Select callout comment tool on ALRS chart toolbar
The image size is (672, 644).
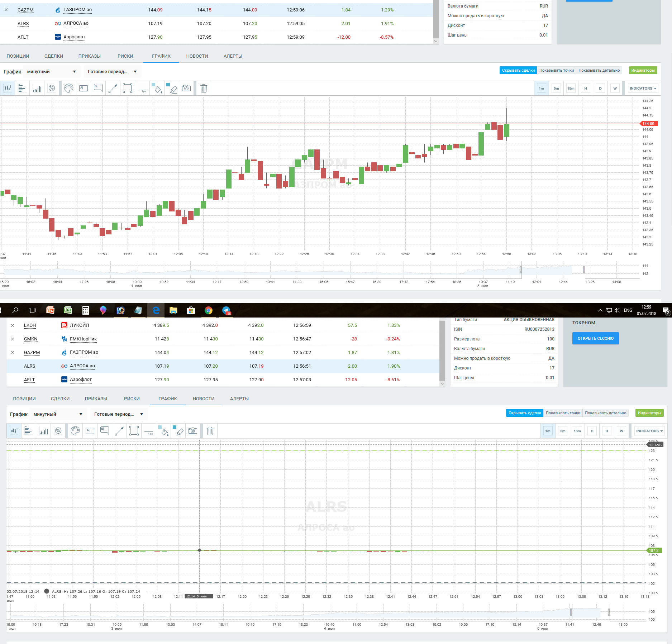click(x=105, y=431)
